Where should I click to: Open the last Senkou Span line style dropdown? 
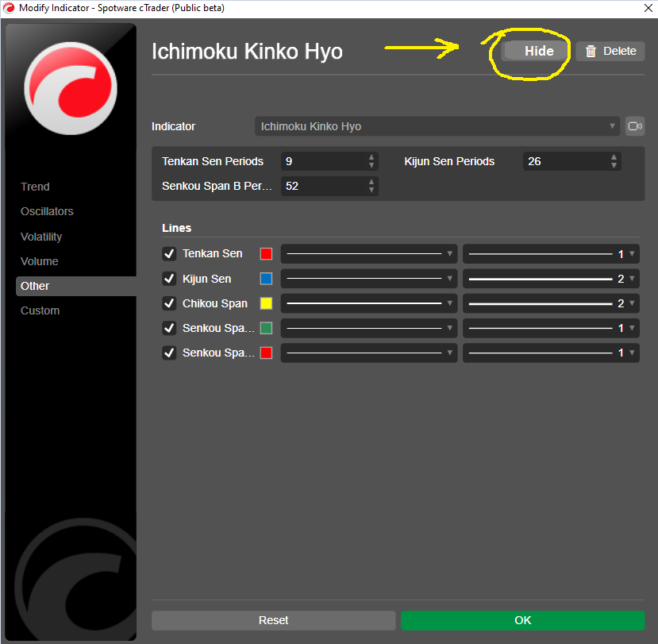click(369, 353)
